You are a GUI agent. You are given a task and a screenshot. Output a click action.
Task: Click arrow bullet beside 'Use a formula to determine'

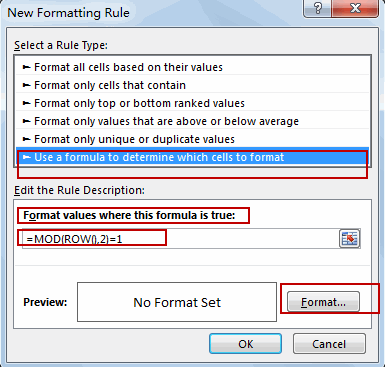tap(26, 157)
